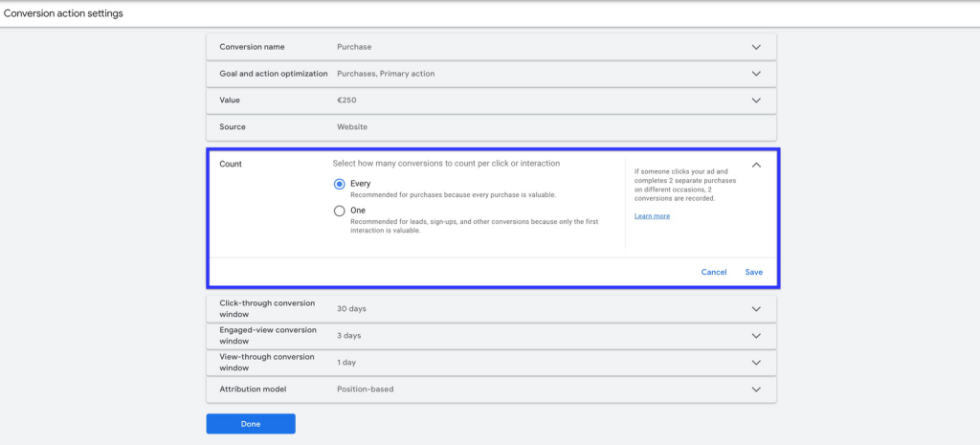Click the 30 days value

pyautogui.click(x=351, y=309)
